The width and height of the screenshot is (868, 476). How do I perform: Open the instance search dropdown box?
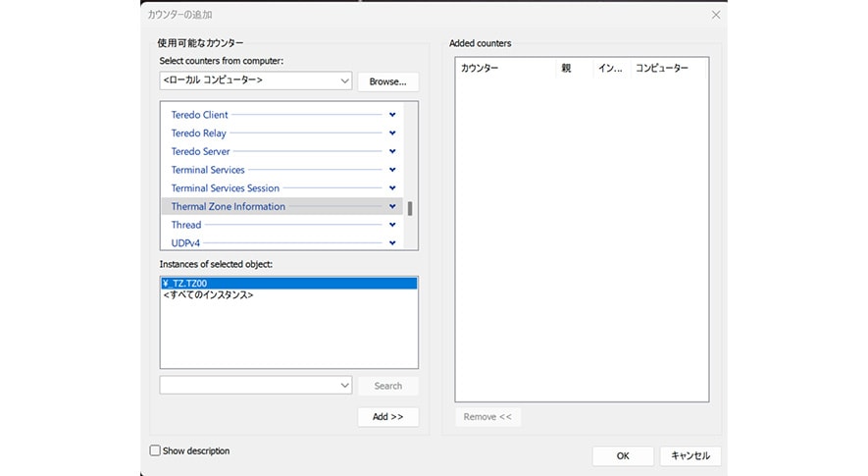point(255,386)
